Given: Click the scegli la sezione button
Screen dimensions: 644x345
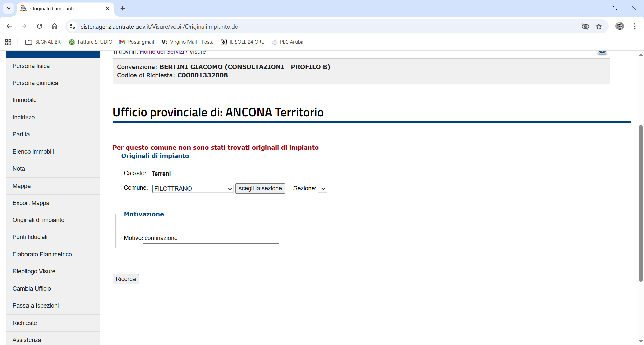Looking at the screenshot, I should click(x=260, y=188).
